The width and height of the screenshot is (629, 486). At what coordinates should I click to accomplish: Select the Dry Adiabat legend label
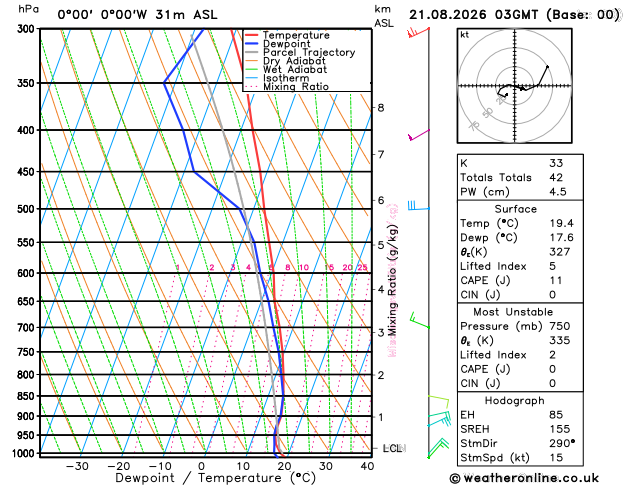click(x=294, y=61)
